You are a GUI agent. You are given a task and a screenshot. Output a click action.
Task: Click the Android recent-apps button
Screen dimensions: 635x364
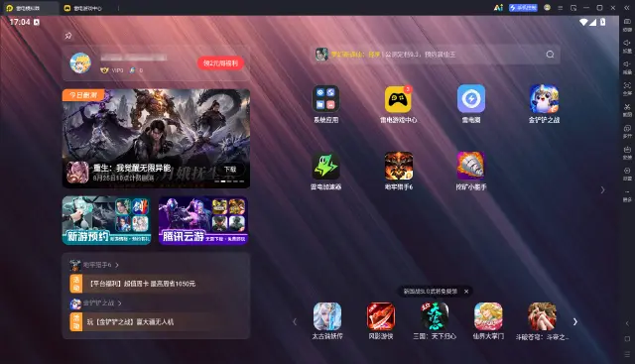click(627, 354)
